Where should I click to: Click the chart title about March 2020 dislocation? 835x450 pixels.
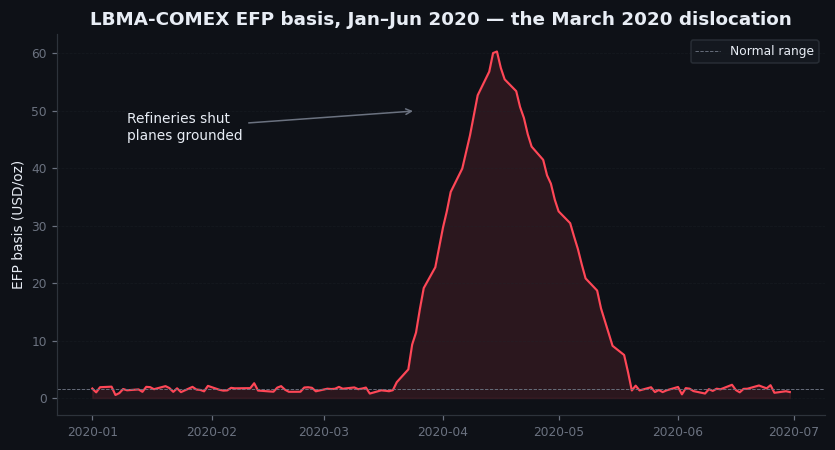point(440,19)
